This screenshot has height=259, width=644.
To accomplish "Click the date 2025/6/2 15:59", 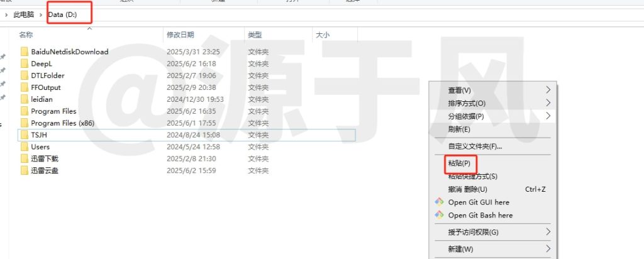I will pyautogui.click(x=191, y=171).
